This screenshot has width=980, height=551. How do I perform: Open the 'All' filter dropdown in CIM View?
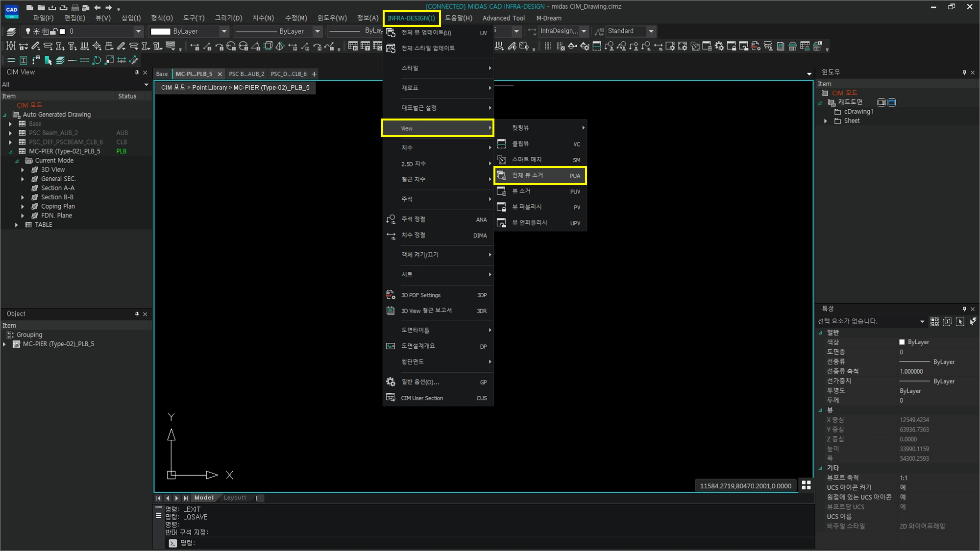pos(146,85)
